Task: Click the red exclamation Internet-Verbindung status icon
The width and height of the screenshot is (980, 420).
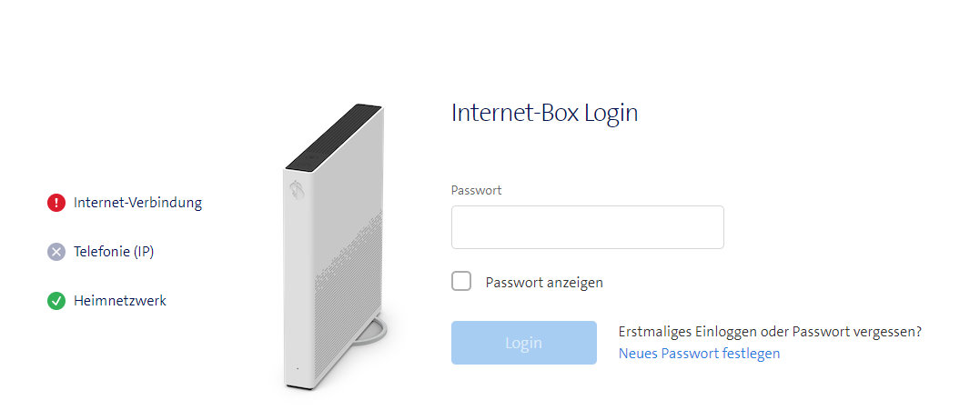Action: (x=56, y=203)
